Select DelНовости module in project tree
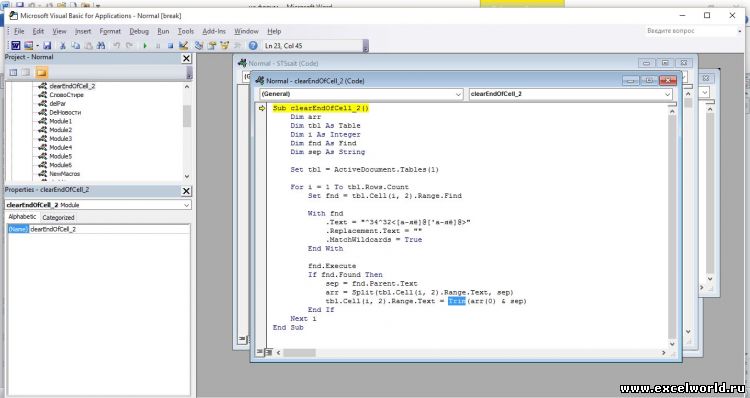This screenshot has height=398, width=750. (x=65, y=112)
